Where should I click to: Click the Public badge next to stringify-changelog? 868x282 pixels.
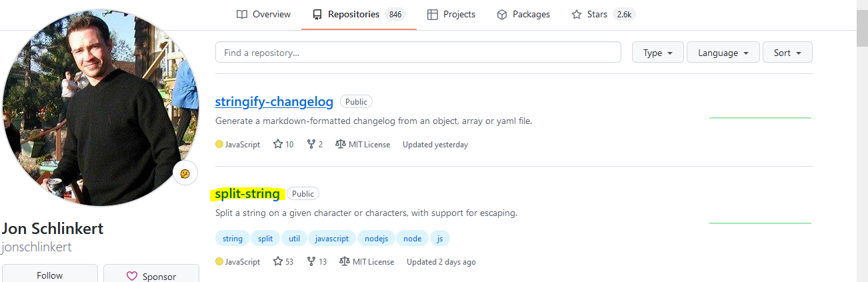point(356,102)
